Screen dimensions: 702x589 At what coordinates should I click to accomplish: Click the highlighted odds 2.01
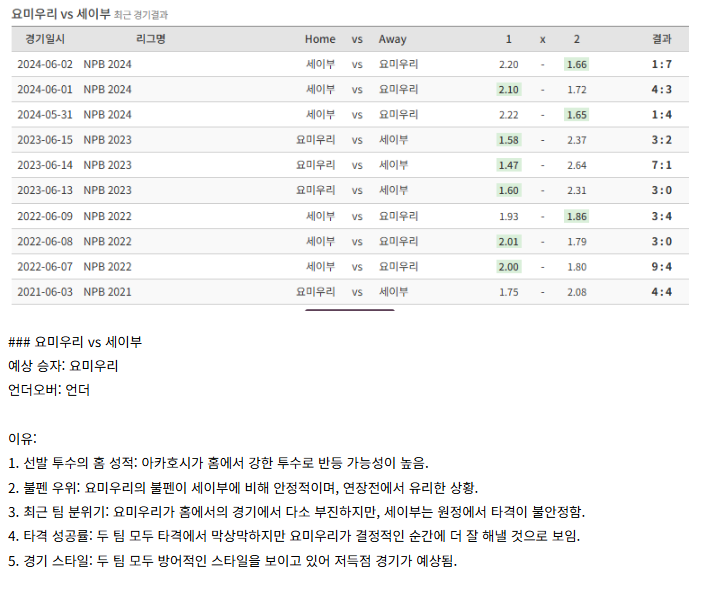pos(509,242)
